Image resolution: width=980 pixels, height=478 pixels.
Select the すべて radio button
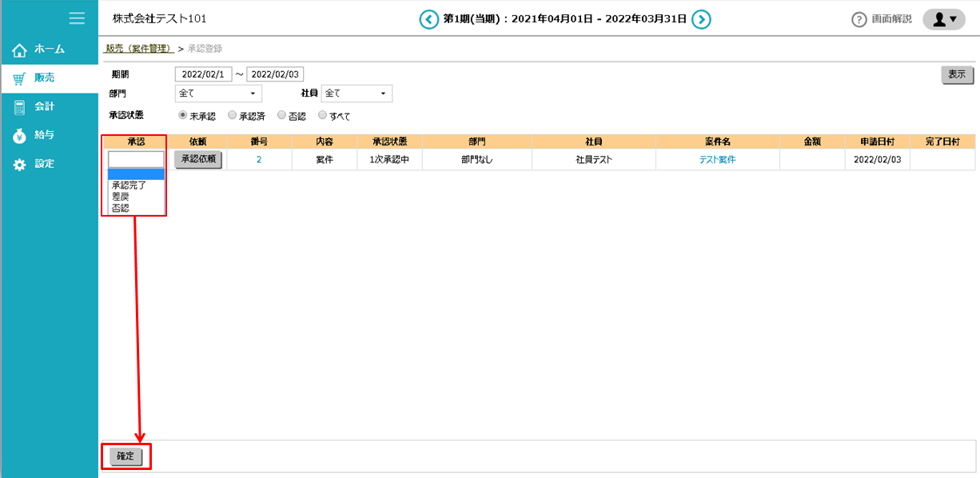(323, 115)
